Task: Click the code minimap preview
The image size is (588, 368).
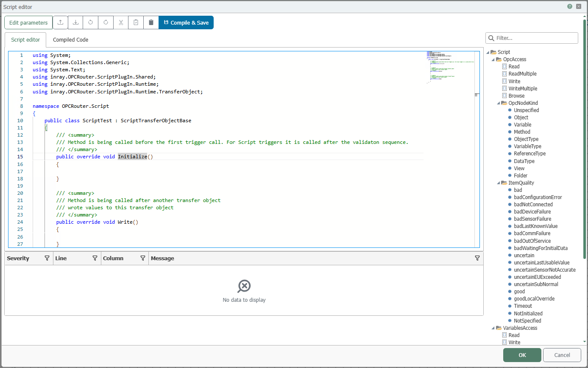Action: coord(451,67)
